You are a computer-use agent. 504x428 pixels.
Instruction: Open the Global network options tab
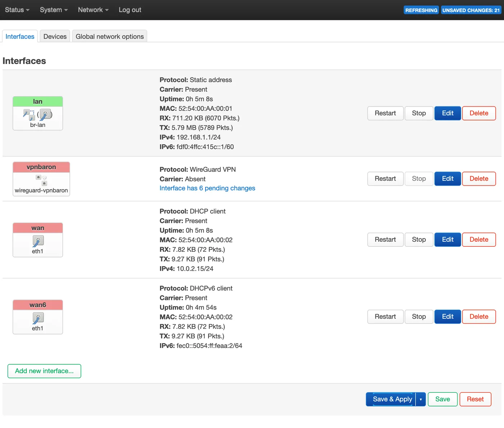110,36
